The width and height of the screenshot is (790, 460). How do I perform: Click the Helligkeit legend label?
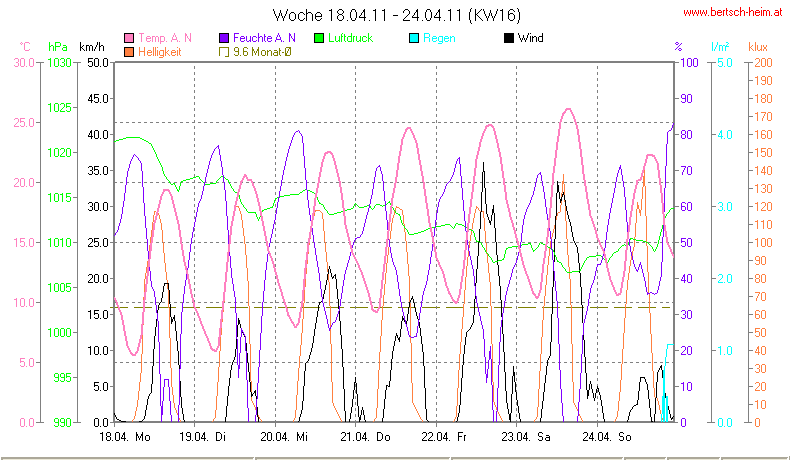[x=160, y=52]
